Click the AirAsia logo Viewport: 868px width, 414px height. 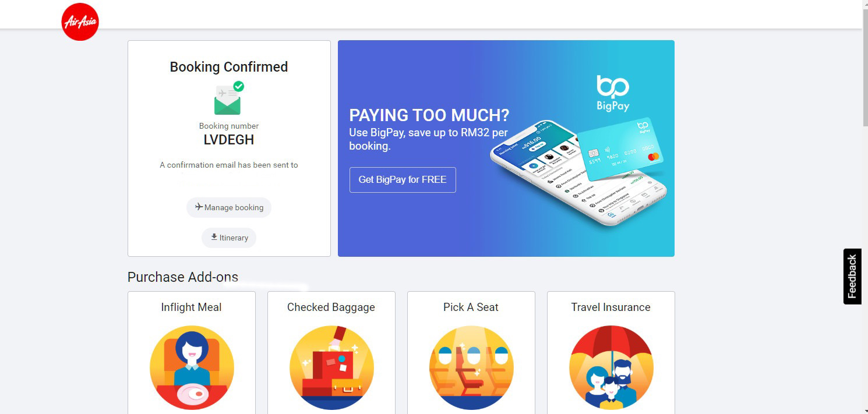click(80, 22)
